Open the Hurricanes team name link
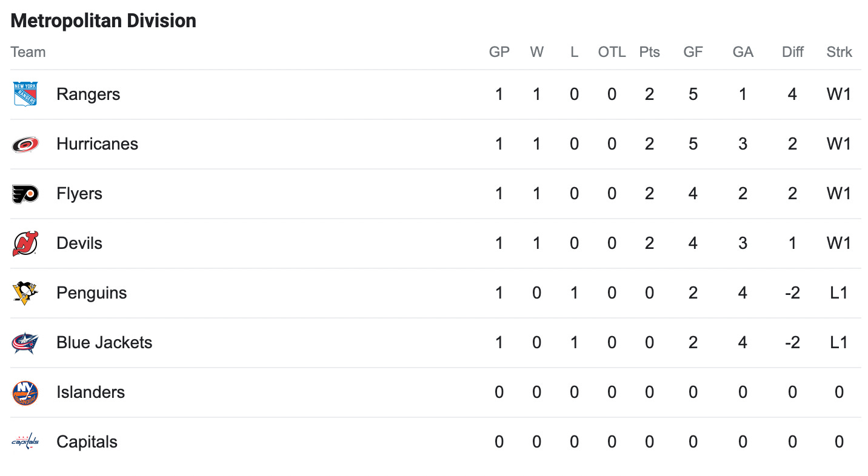 97,144
